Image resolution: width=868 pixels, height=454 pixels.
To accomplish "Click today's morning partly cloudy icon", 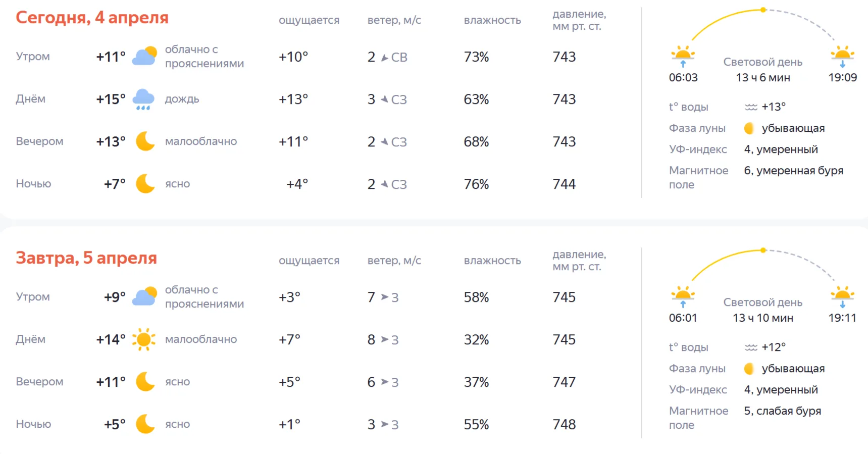I will pos(144,56).
